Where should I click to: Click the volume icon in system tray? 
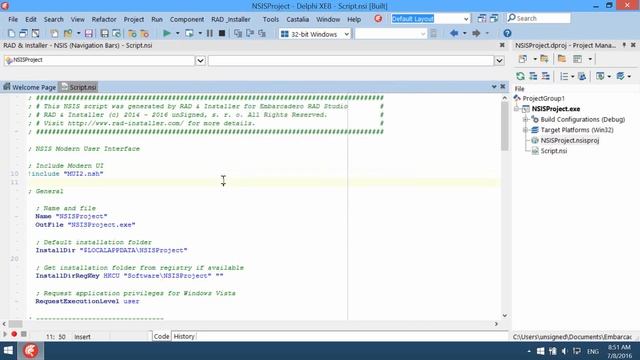(x=564, y=351)
